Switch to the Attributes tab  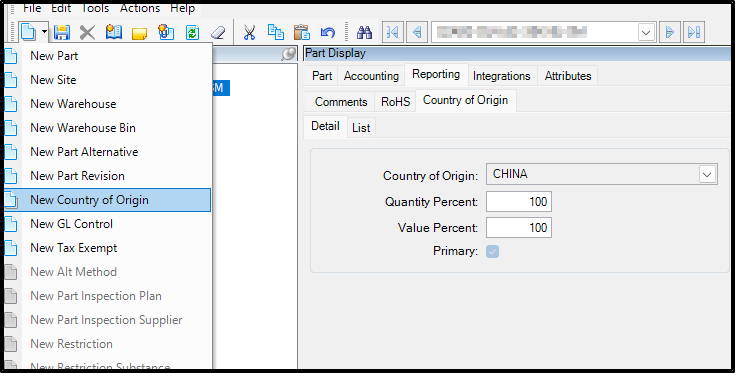tap(568, 76)
